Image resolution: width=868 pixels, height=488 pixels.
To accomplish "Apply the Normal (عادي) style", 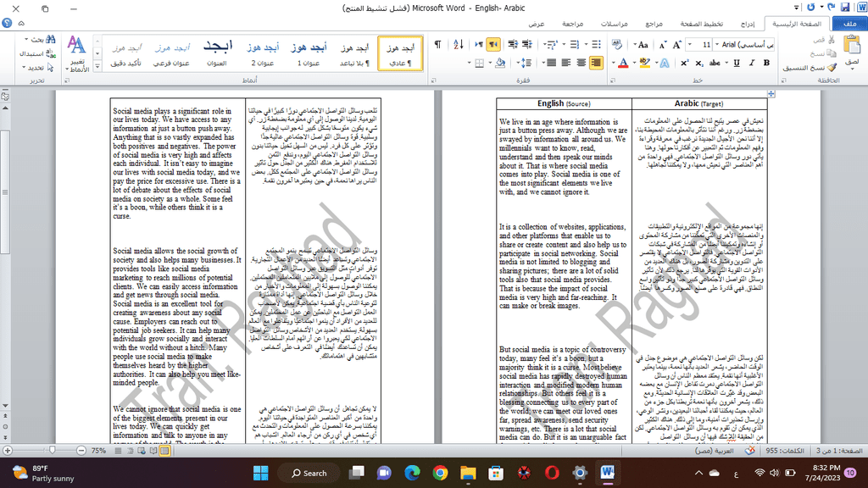I will (x=400, y=53).
